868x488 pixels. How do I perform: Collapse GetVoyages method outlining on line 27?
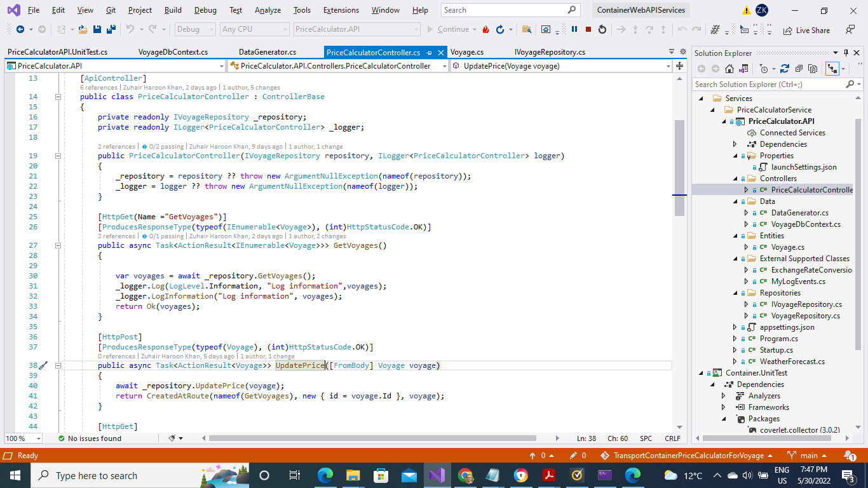click(58, 245)
